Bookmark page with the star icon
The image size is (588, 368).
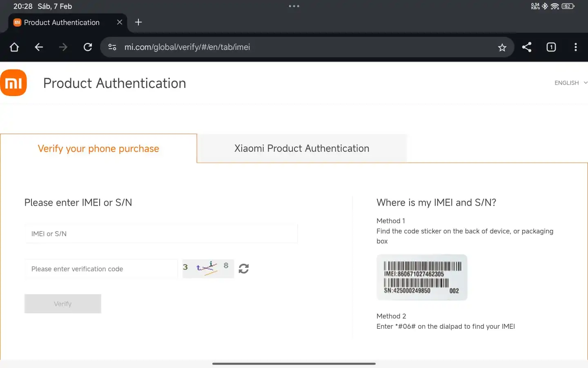[502, 47]
